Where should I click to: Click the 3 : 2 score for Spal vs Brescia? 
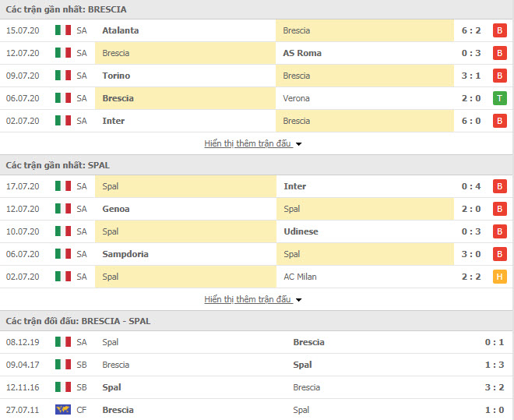point(495,387)
